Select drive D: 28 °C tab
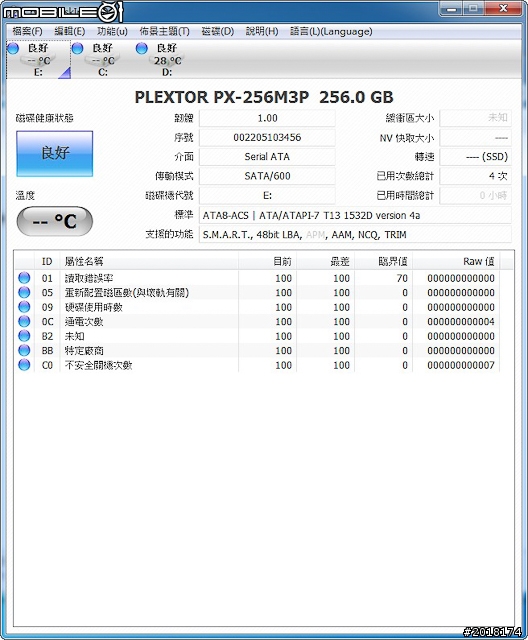Screen dimensions: 528x640 167,60
